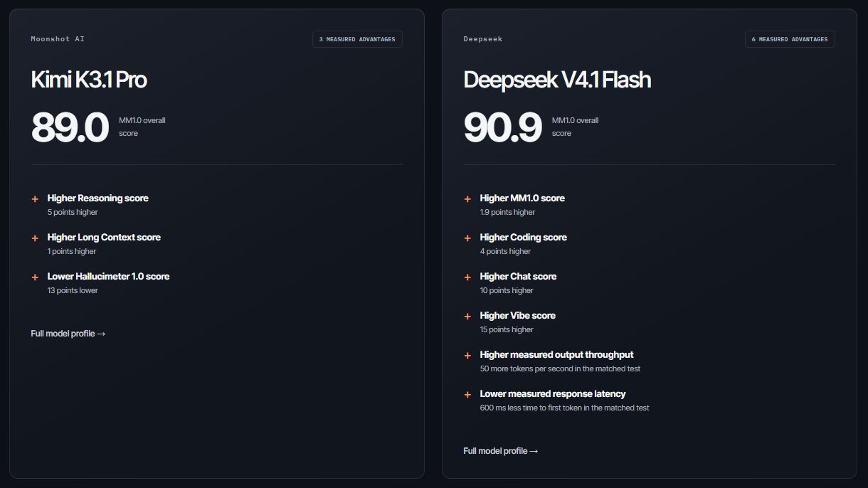Click the '50 more tokens per second' detail
The width and height of the screenshot is (868, 488).
pyautogui.click(x=561, y=369)
